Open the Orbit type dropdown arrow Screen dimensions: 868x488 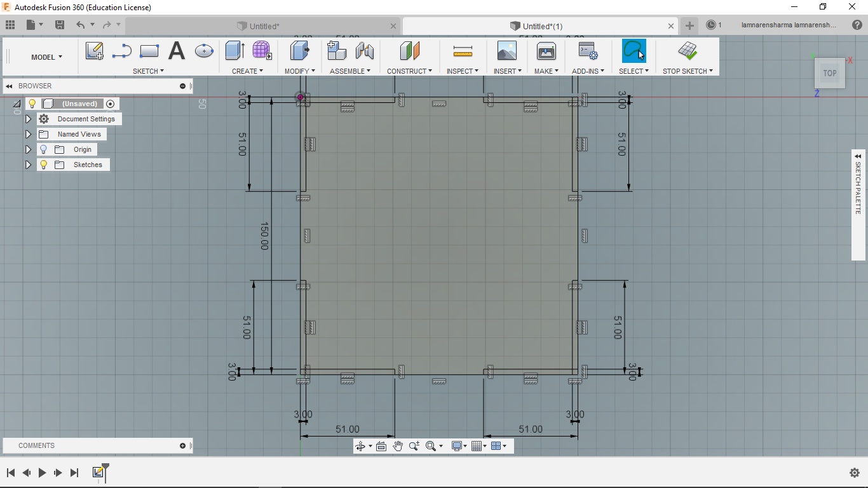pyautogui.click(x=370, y=446)
